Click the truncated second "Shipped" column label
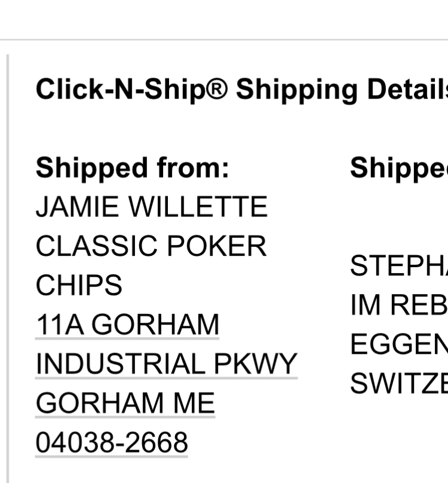448x483 pixels. coord(399,168)
